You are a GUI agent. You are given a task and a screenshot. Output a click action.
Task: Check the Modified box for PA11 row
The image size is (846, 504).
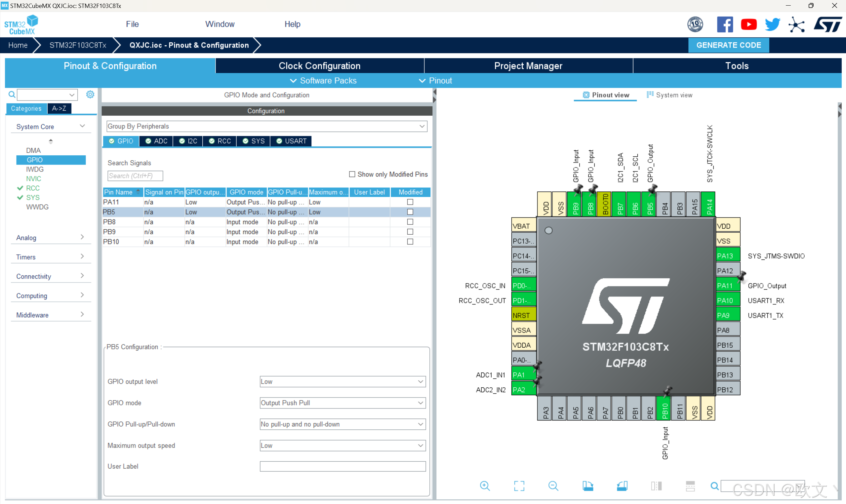coord(410,202)
